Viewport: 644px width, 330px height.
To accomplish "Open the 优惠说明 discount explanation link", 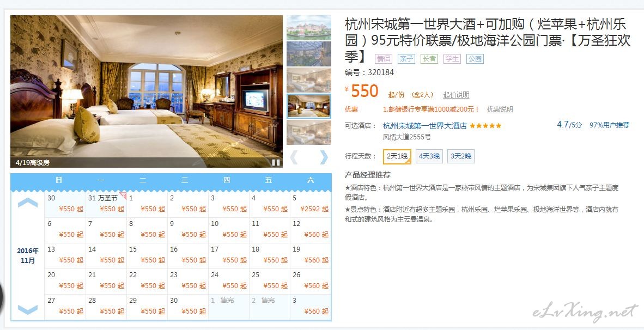I will click(x=500, y=109).
